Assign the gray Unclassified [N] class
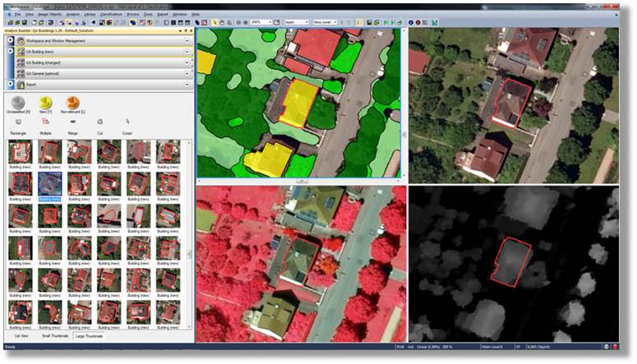This screenshot has width=637, height=364. [x=18, y=105]
